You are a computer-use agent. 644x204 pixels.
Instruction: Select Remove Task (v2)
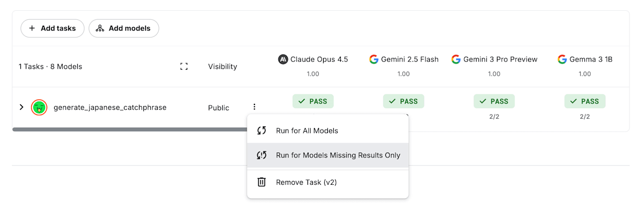(x=327, y=182)
